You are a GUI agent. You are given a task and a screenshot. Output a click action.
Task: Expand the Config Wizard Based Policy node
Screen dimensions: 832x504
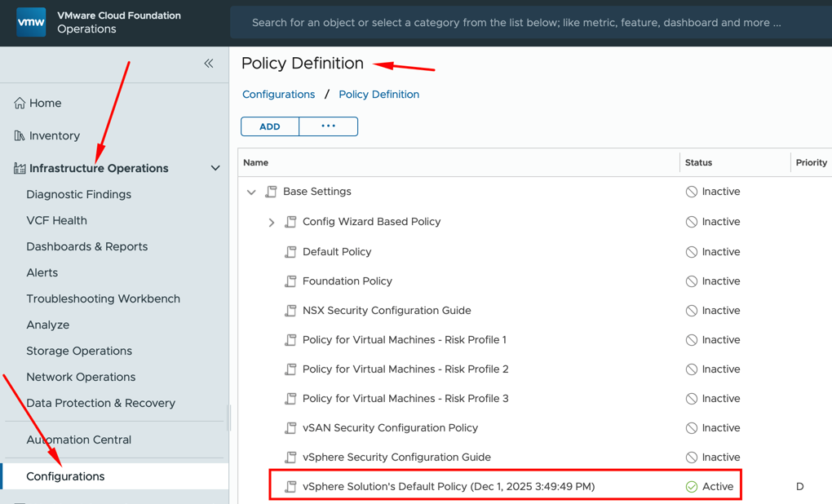coord(272,223)
